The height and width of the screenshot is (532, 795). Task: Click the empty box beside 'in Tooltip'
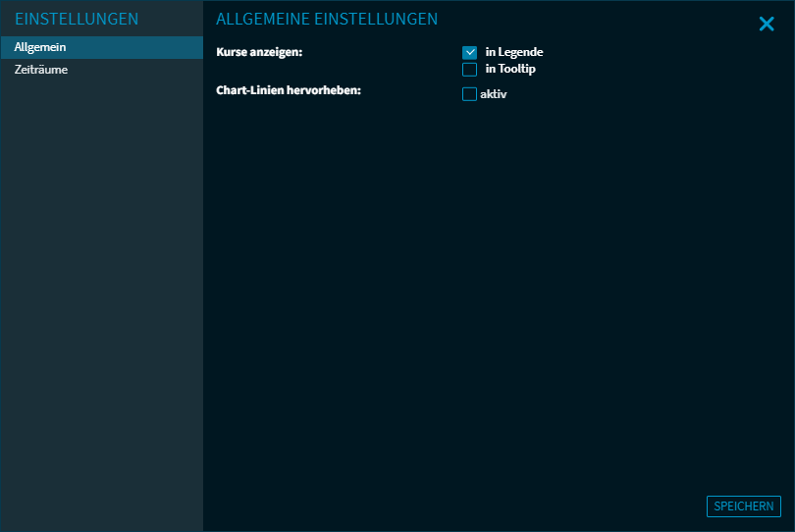(469, 70)
